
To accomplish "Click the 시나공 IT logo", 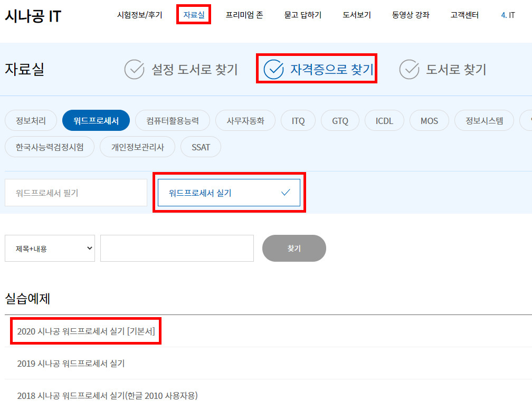I will click(x=33, y=16).
